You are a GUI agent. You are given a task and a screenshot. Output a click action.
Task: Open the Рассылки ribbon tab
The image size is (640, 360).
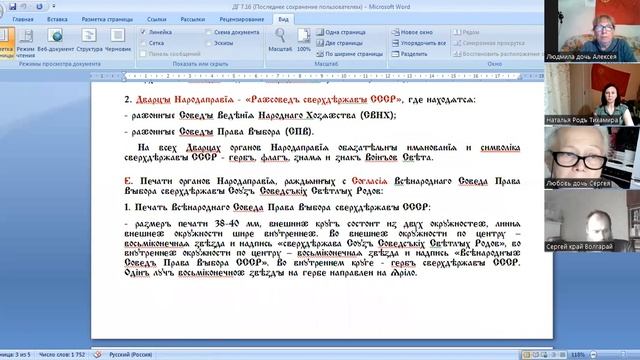click(193, 19)
